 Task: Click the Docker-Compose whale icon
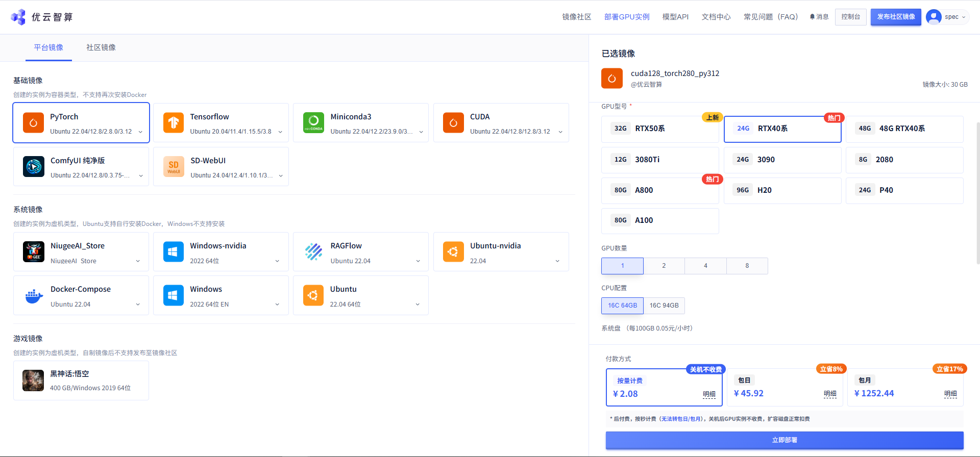click(x=34, y=295)
